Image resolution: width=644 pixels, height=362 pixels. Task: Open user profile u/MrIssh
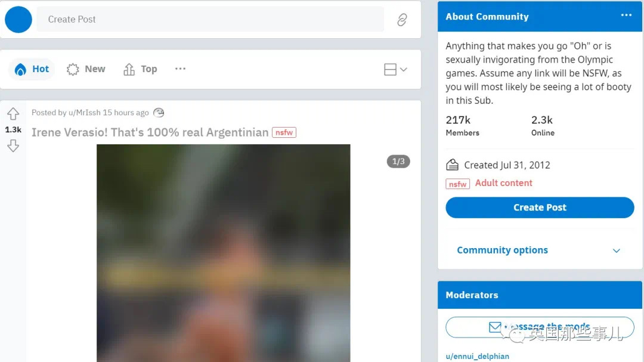point(85,113)
